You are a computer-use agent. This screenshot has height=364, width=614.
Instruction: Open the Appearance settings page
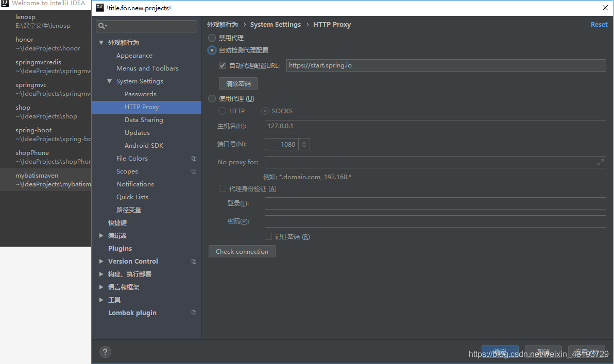[x=134, y=56]
